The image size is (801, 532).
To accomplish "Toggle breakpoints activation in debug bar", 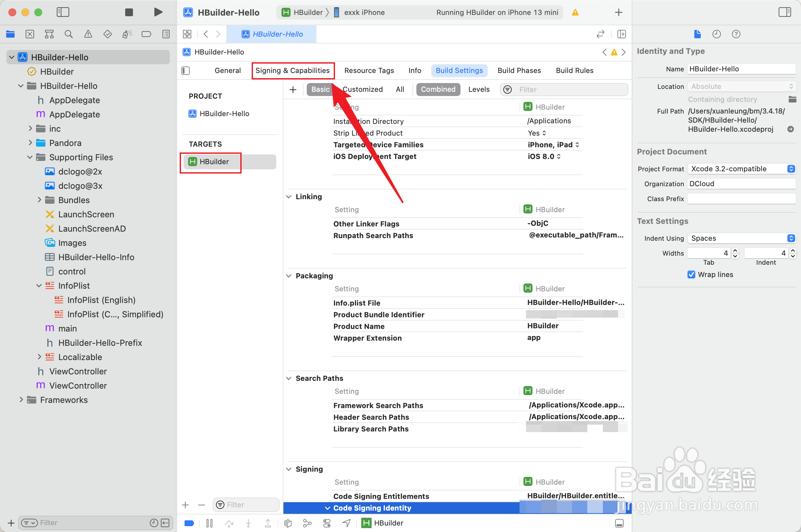I will pyautogui.click(x=189, y=523).
